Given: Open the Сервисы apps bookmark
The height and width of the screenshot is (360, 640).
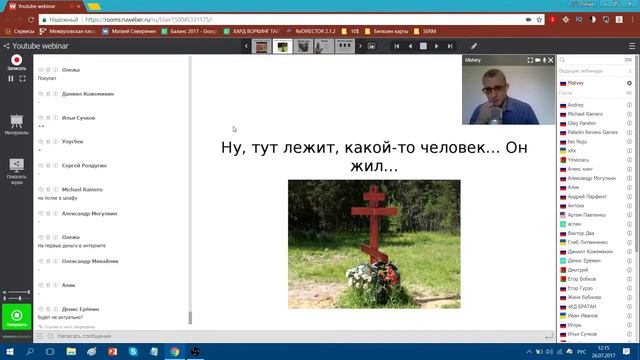Looking at the screenshot, I should click(x=19, y=31).
